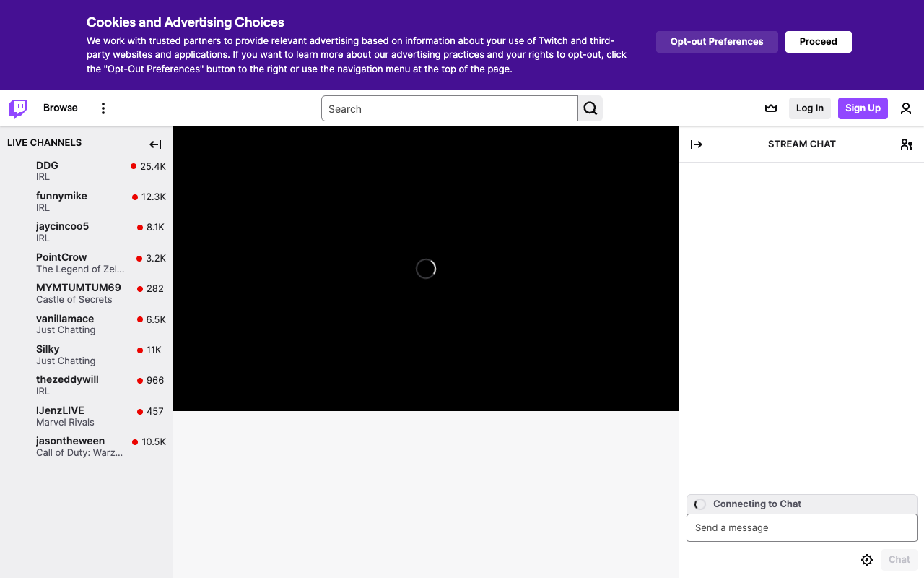The height and width of the screenshot is (578, 924).
Task: Open thezeddywill live channel
Action: [87, 385]
